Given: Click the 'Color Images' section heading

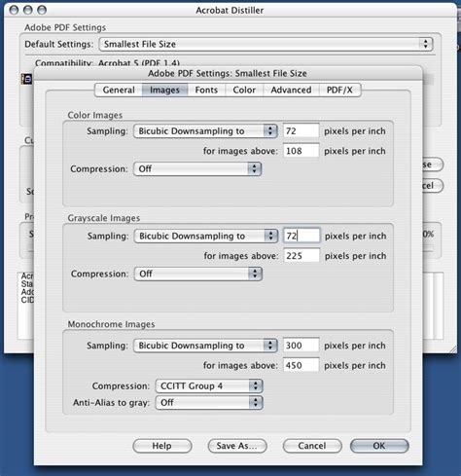Looking at the screenshot, I should click(x=95, y=115).
